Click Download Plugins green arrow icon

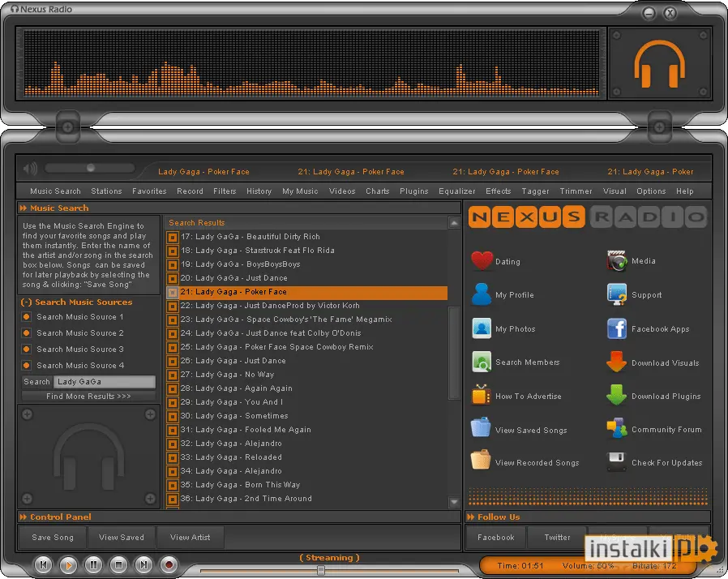tap(617, 395)
